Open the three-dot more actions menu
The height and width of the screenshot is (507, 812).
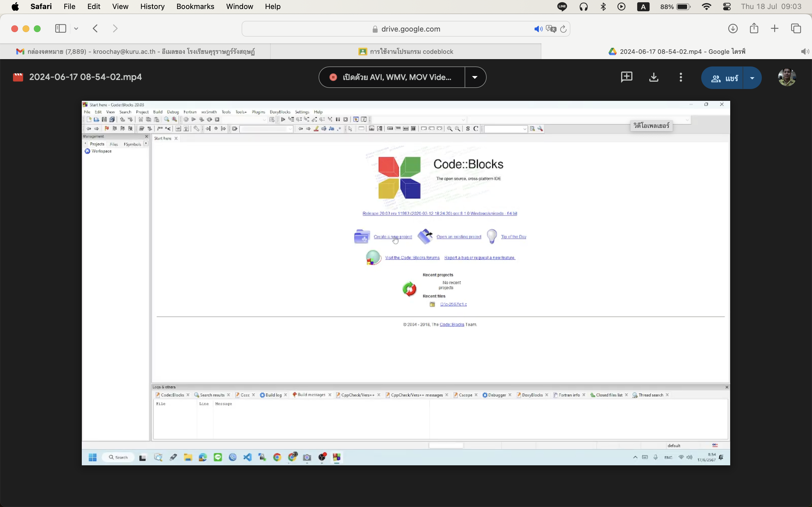coord(680,77)
